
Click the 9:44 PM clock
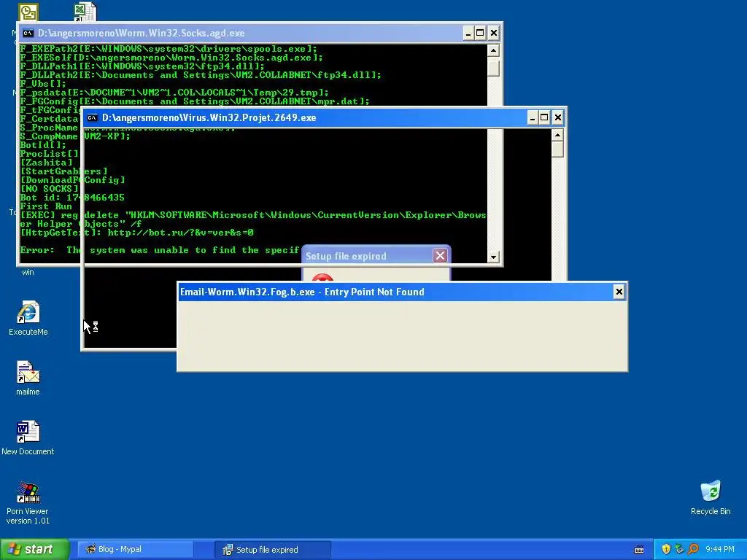[720, 549]
